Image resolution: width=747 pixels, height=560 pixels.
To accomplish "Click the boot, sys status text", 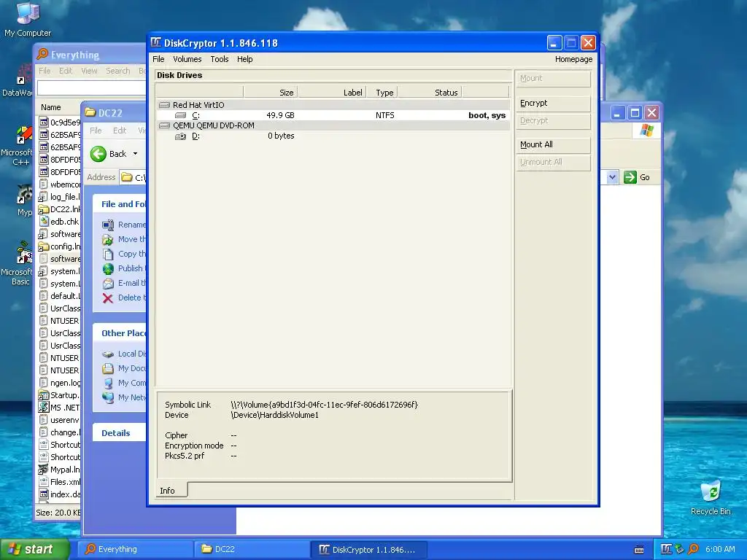I will pyautogui.click(x=487, y=115).
